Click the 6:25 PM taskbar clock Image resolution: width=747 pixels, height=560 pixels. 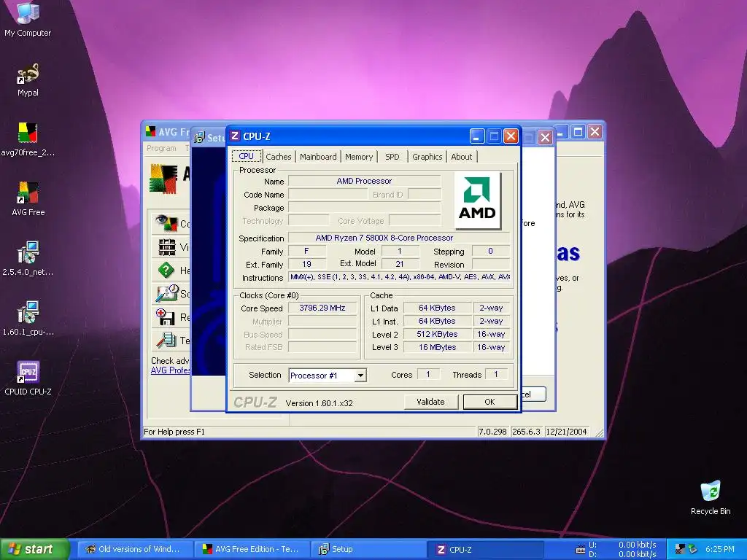[720, 549]
